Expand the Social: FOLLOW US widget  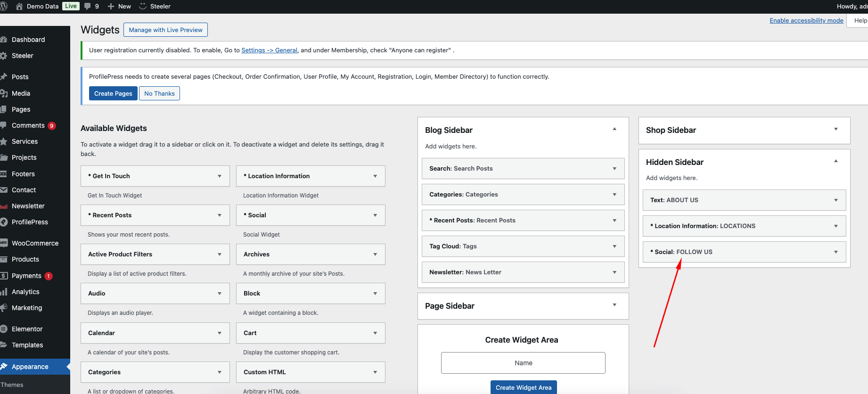coord(836,252)
